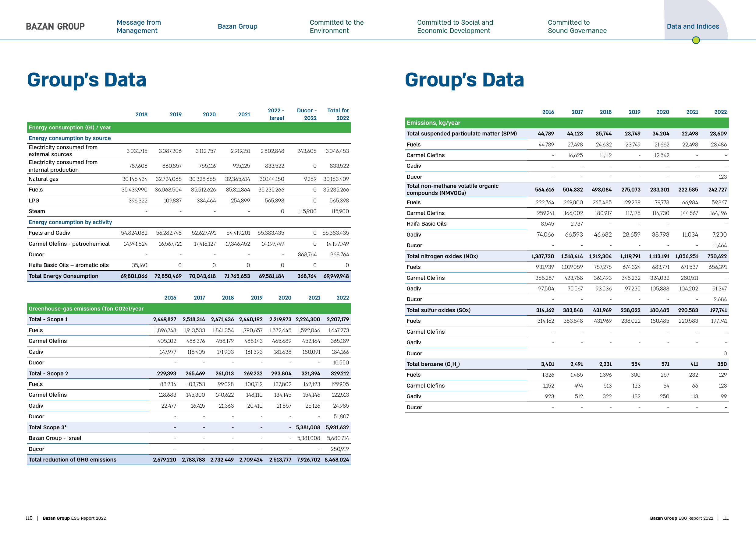The image size is (756, 534).
Task: Click the Haifa Basic Oils emissions row label
Action: (x=426, y=224)
